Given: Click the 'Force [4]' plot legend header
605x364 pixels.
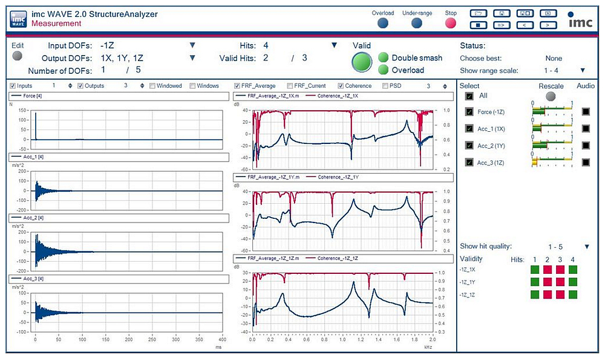Looking at the screenshot, I should 119,96.
